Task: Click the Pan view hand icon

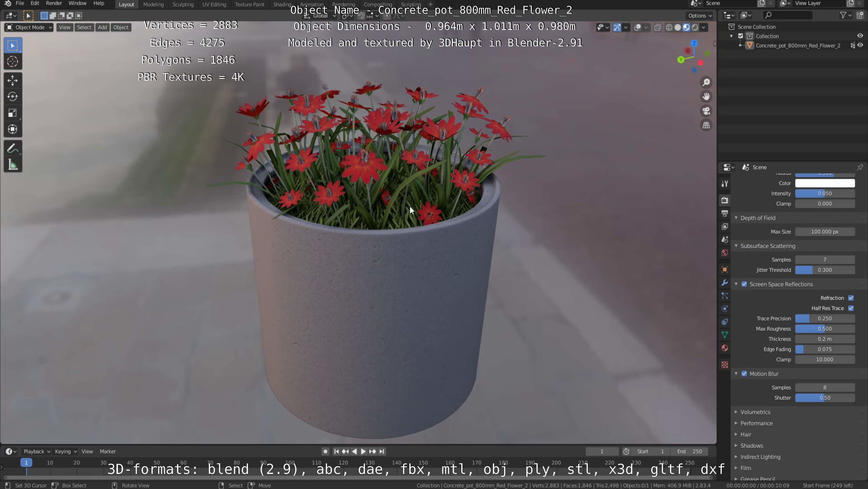Action: [x=706, y=97]
